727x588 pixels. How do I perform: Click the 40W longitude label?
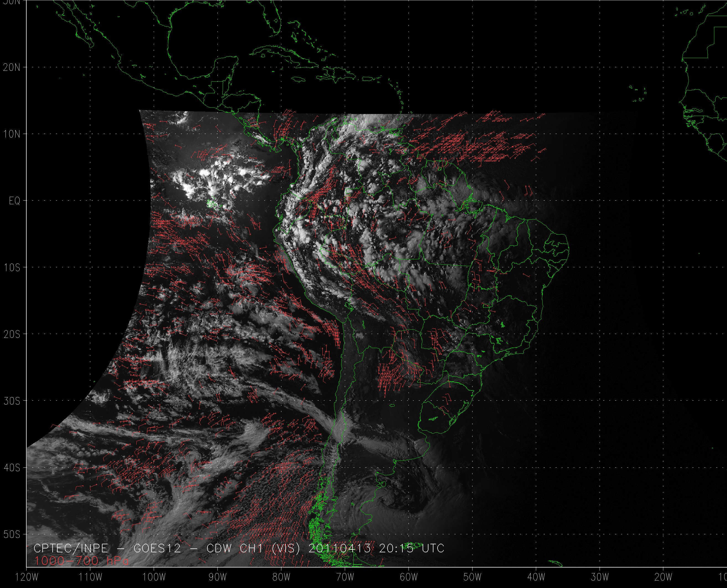(x=536, y=577)
